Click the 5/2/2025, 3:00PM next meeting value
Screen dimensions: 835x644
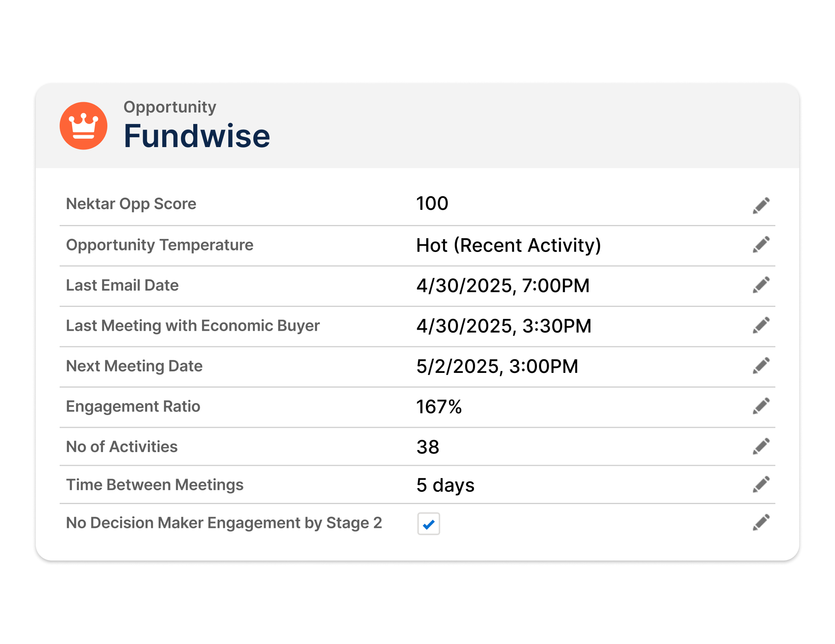[x=497, y=367]
